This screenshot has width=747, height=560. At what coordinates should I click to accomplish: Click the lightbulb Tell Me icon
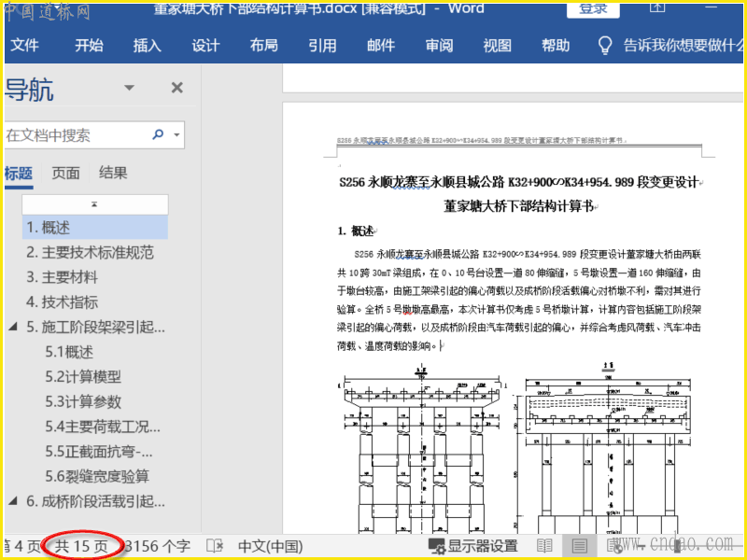click(x=604, y=46)
